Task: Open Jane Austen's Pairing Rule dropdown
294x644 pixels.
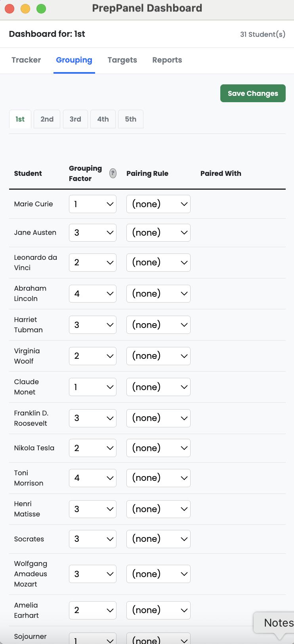Action: (158, 232)
